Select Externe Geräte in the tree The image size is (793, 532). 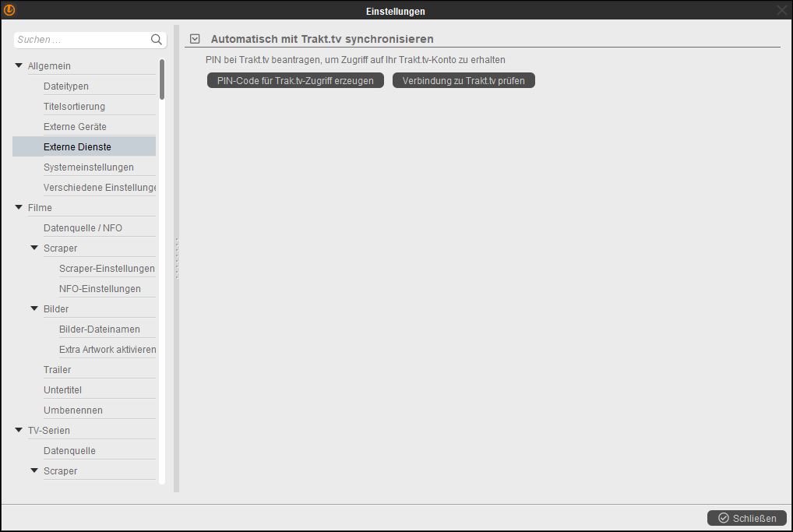[75, 126]
